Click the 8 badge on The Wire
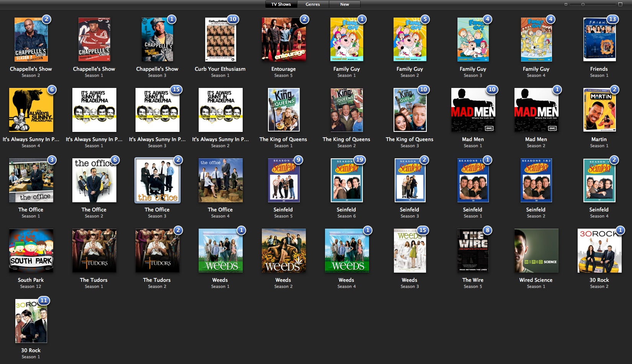The image size is (632, 364). click(x=487, y=230)
